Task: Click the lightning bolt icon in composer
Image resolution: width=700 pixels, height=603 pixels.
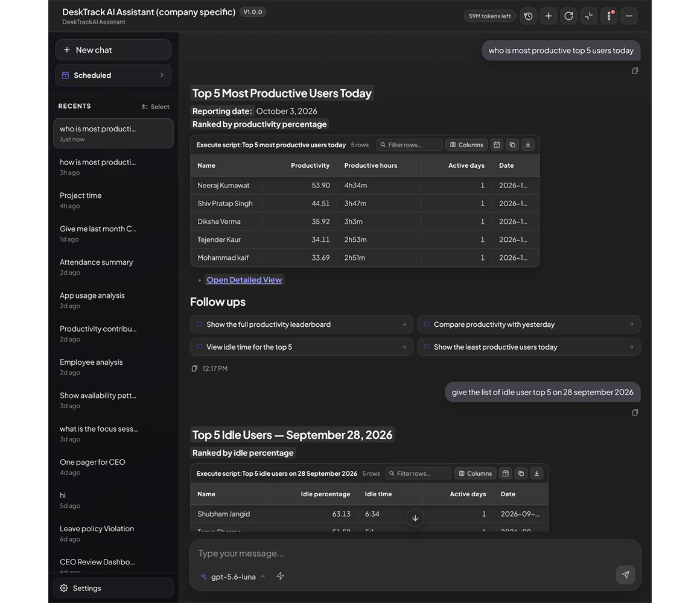Action: coord(281,576)
